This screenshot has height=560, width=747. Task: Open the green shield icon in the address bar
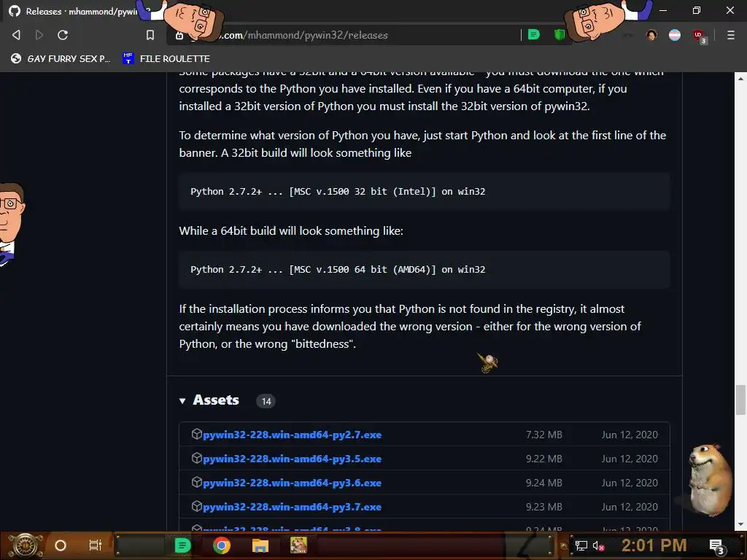(x=560, y=35)
